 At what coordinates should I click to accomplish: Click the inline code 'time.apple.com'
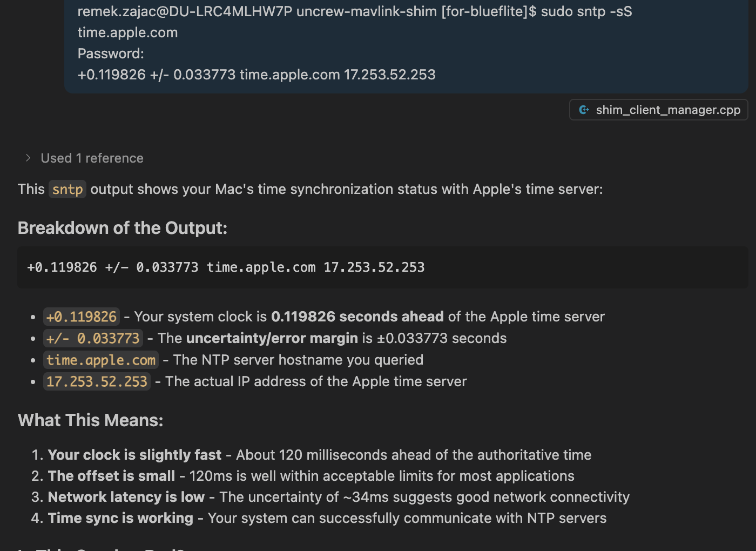[x=101, y=360]
